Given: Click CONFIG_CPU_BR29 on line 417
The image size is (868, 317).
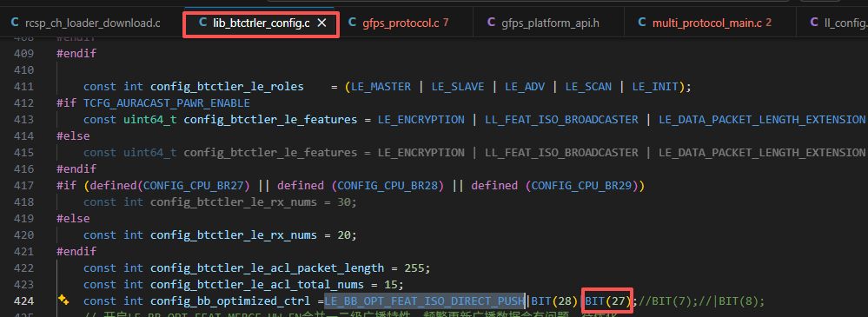Looking at the screenshot, I should 582,186.
